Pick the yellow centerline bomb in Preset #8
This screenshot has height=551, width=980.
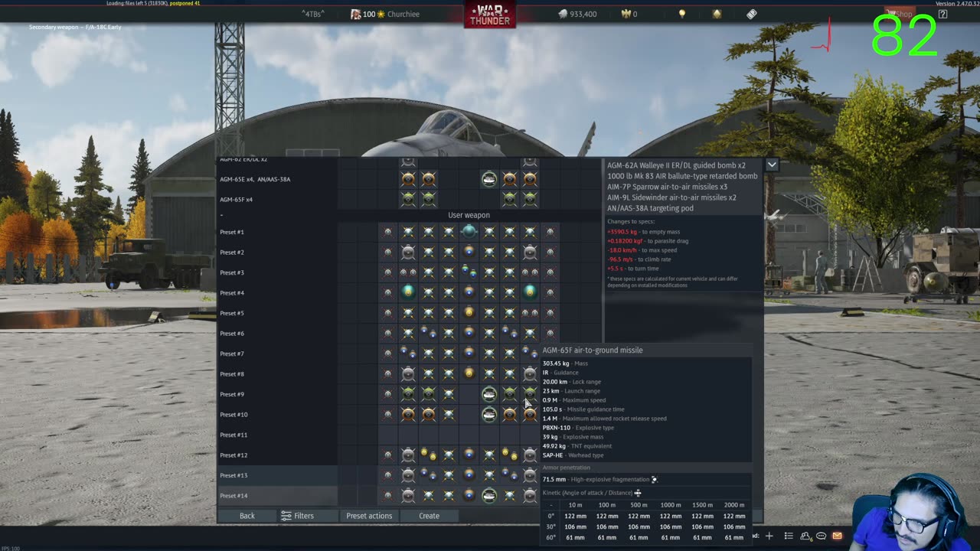pos(469,373)
